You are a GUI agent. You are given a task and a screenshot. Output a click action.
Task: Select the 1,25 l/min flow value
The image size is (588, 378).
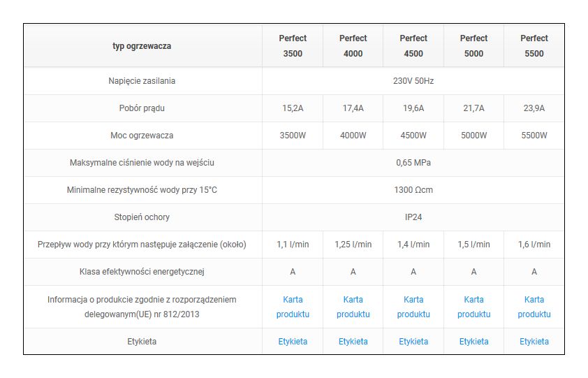click(353, 245)
